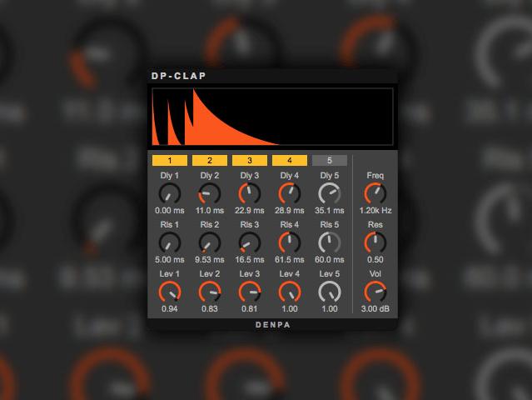Toggle clap layer 3 button

tap(250, 161)
